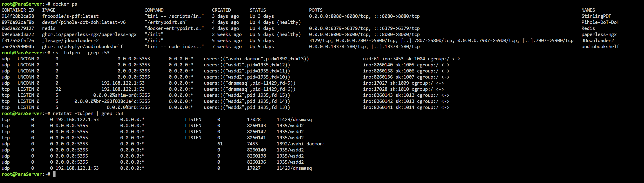Click the Pihole-DoT-DoH container name
This screenshot has height=183, width=644.
coord(600,22)
